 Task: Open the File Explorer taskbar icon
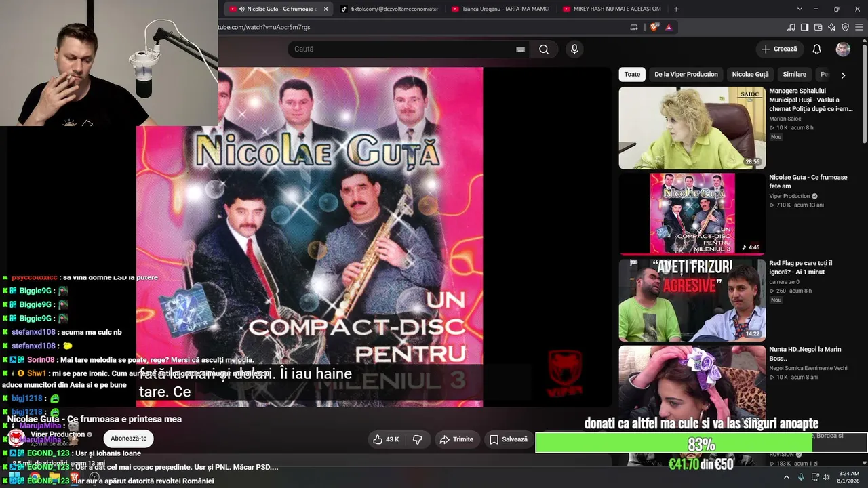tap(55, 478)
